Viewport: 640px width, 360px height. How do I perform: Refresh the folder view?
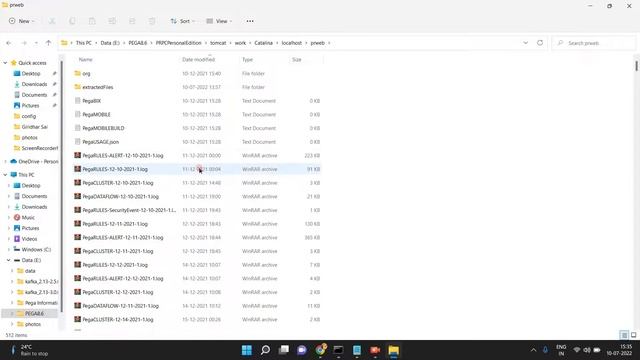pyautogui.click(x=540, y=43)
